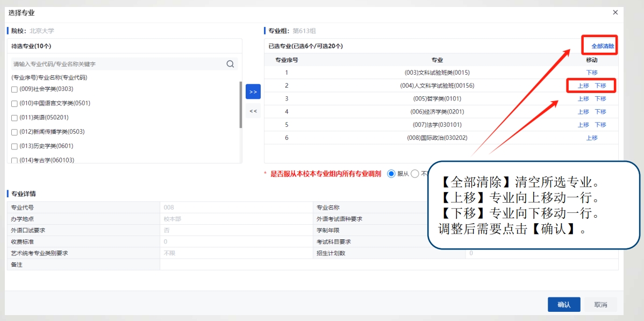Move 人文科学试验班 up with 上移
The height and width of the screenshot is (321, 644).
pos(583,86)
